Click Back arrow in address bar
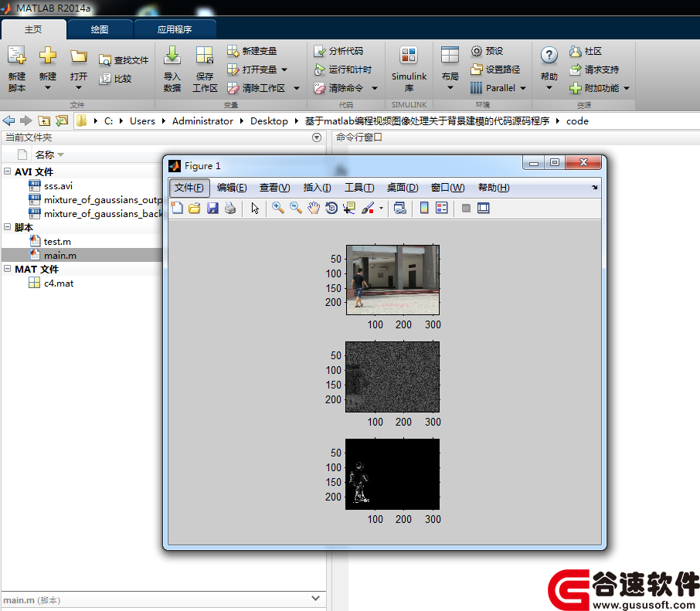Viewport: 700px width, 611px height. click(8, 121)
